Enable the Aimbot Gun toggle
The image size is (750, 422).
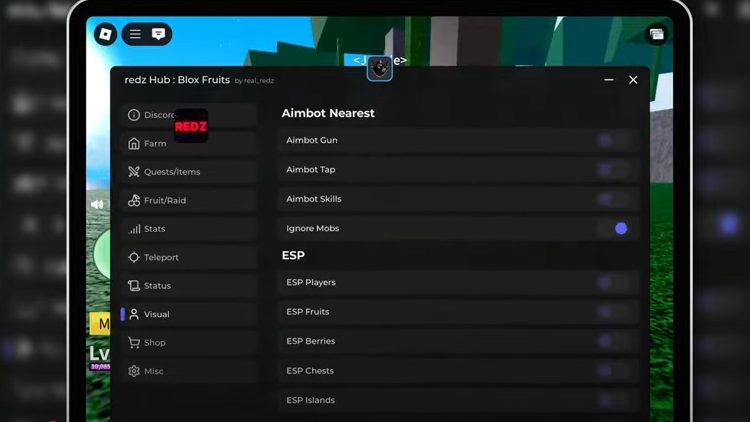pyautogui.click(x=613, y=140)
